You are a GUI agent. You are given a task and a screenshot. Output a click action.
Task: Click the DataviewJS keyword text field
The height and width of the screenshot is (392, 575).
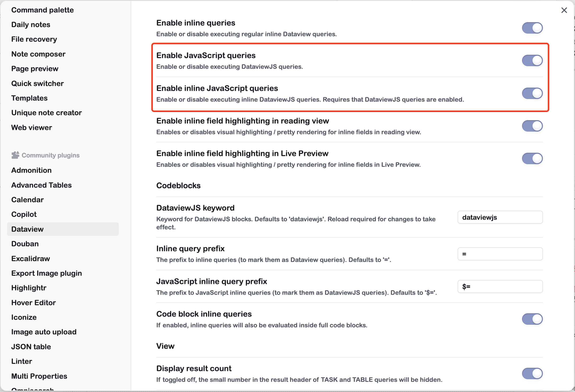500,217
